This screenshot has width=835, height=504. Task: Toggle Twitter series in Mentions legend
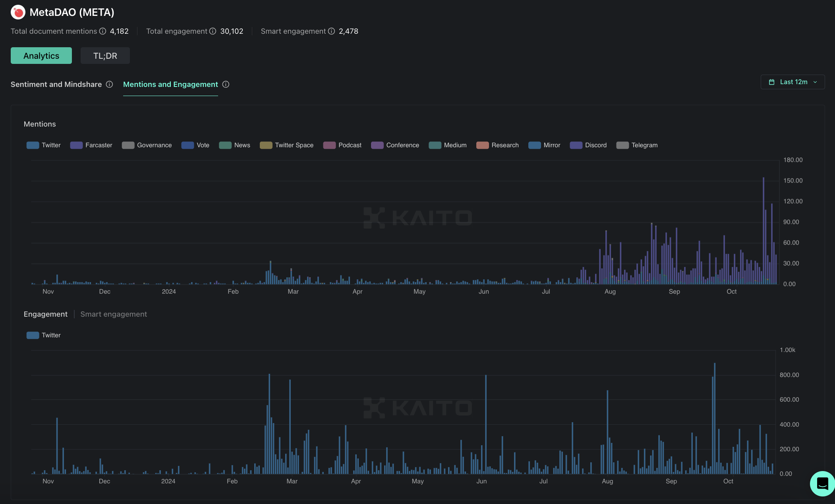coord(44,145)
